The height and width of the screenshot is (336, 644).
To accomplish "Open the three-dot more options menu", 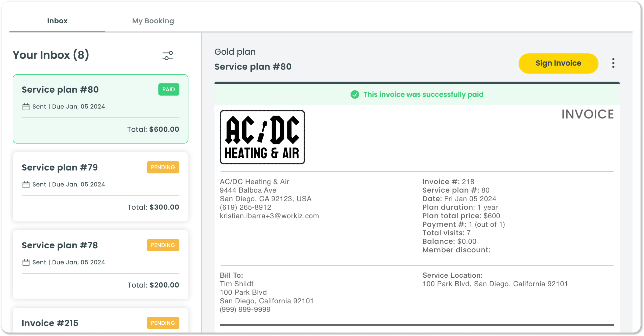I will tap(613, 63).
